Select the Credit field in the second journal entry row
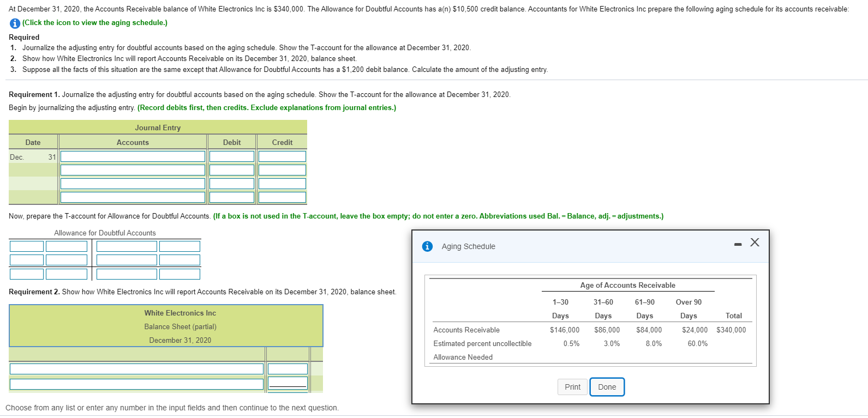 click(282, 170)
